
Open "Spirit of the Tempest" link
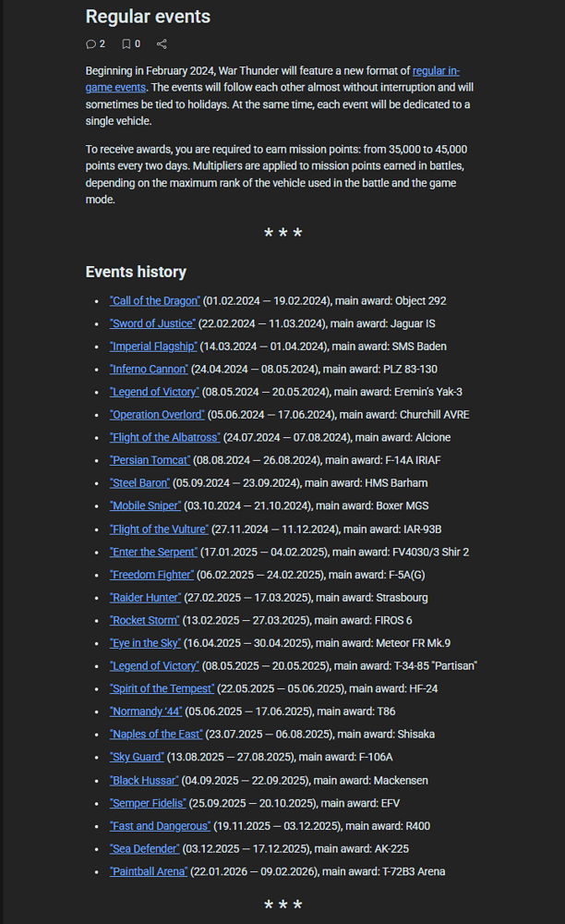pos(162,688)
